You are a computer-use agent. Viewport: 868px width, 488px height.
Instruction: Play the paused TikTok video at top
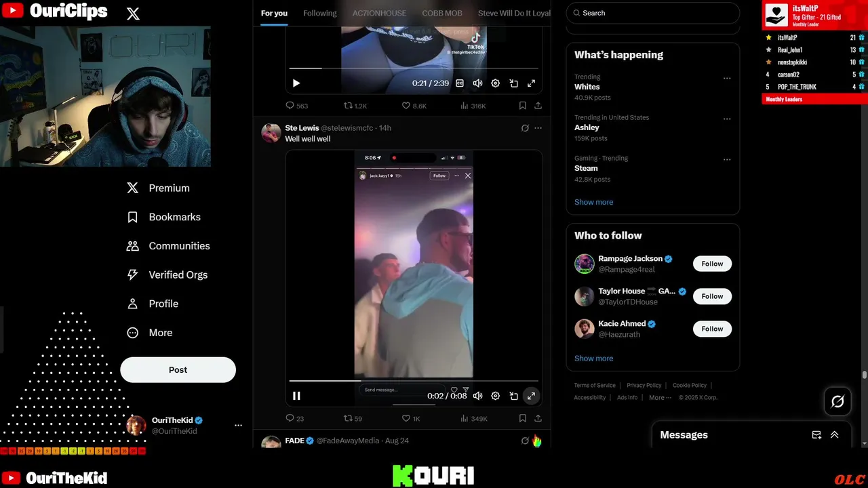coord(296,83)
